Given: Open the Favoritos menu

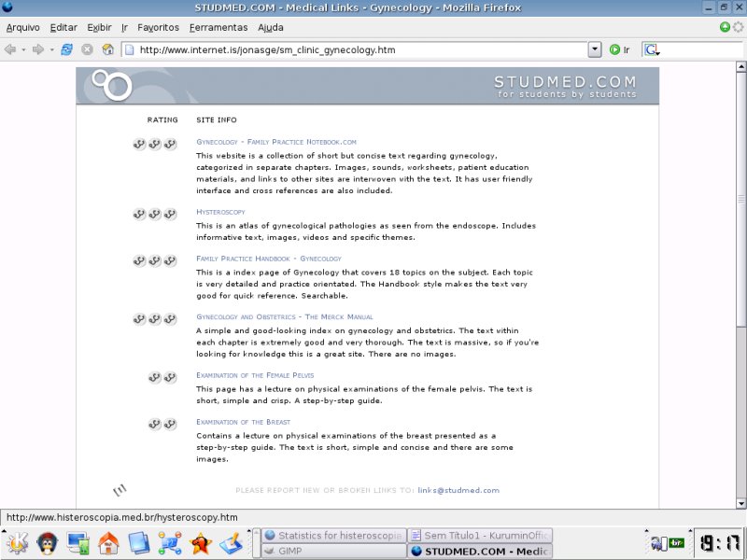Looking at the screenshot, I should [x=158, y=27].
